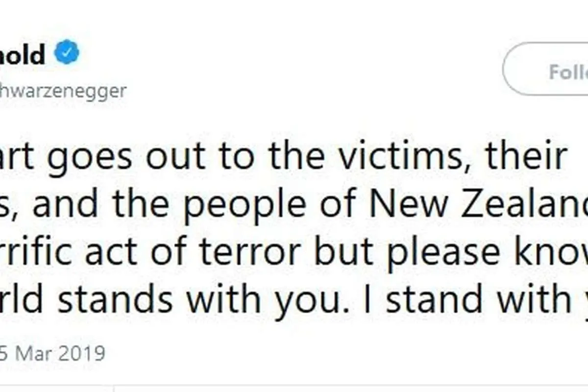Click the blue verified checkmark badge
This screenshot has width=588, height=392.
tap(67, 53)
